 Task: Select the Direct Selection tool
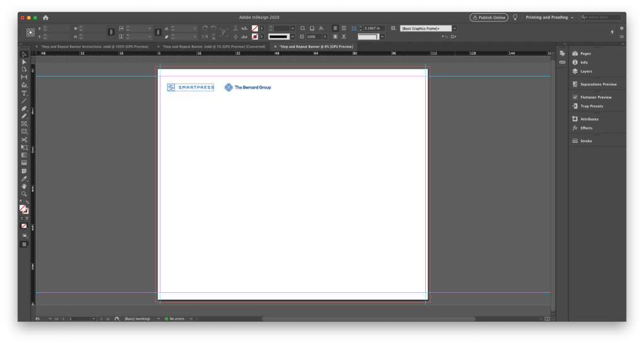click(x=24, y=62)
